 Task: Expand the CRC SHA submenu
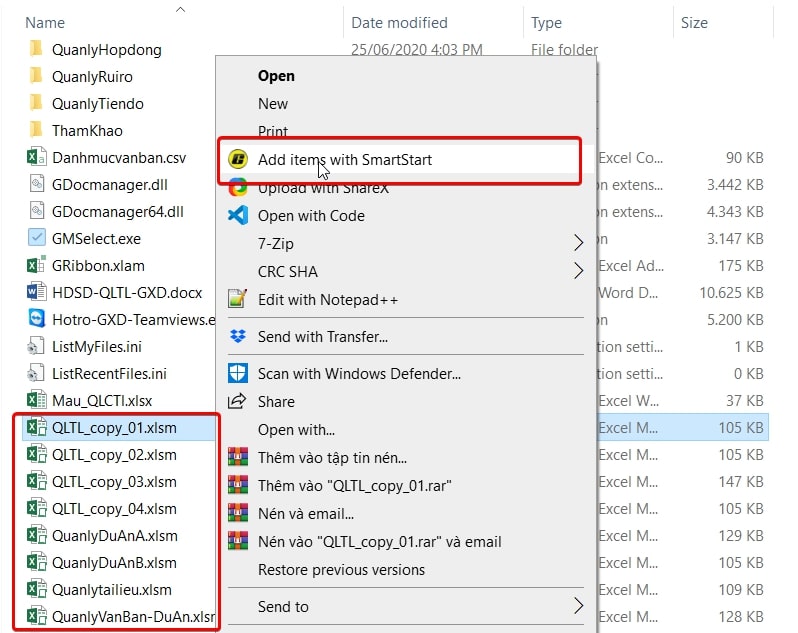coord(578,271)
